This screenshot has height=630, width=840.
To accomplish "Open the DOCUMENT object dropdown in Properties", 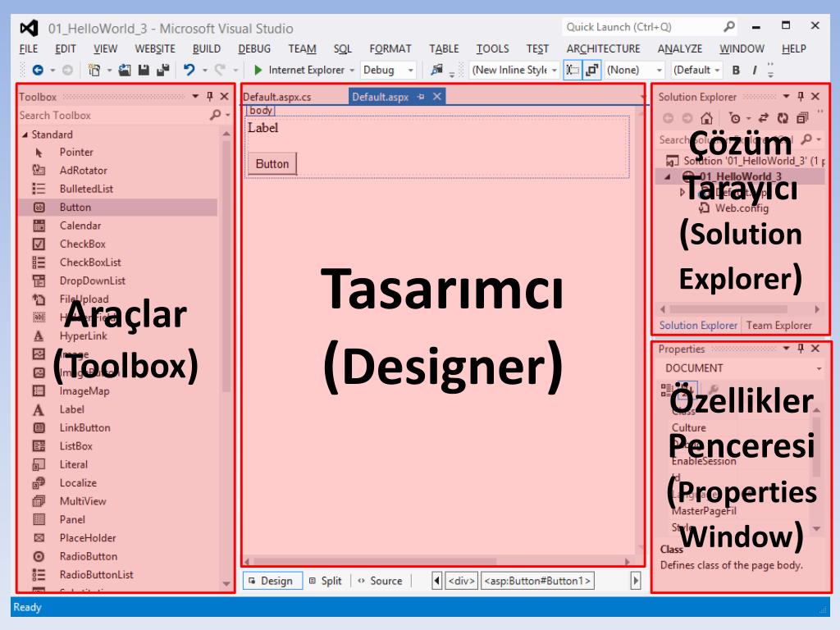I will [819, 368].
